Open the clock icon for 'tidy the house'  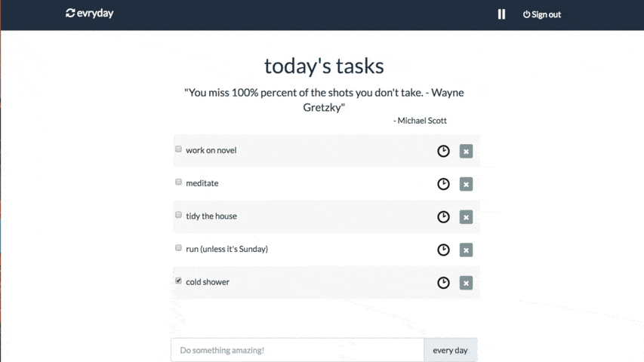443,216
